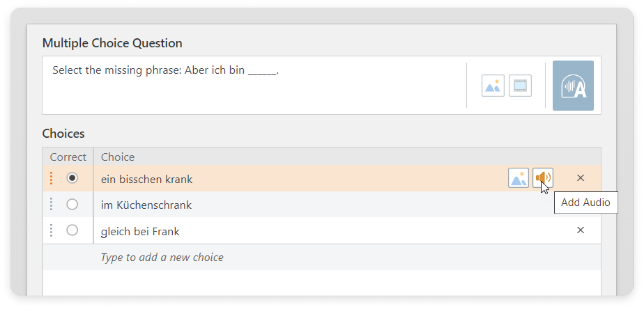Viewport: 644px width, 309px height.
Task: Click 'Type to add a new choice' field
Action: [321, 257]
